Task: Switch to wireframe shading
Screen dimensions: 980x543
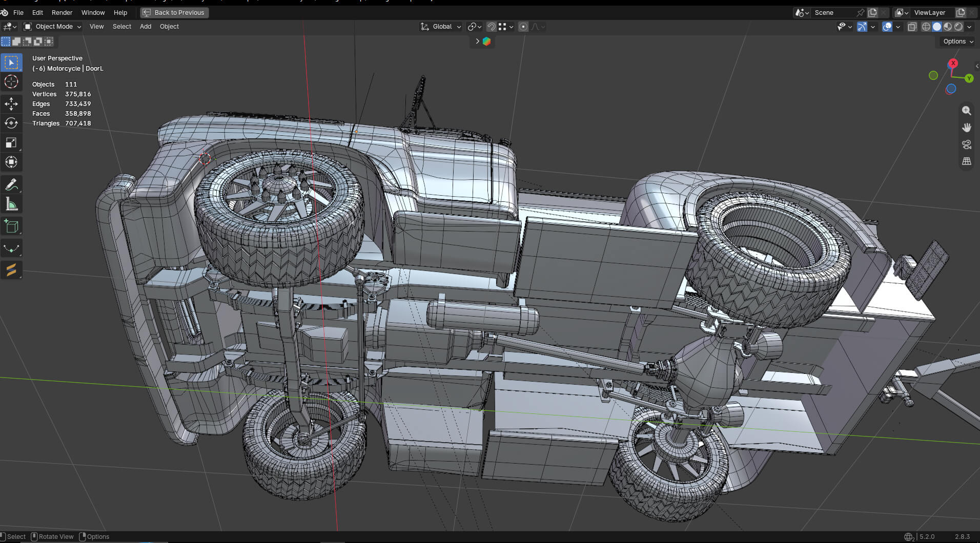Action: (x=926, y=27)
